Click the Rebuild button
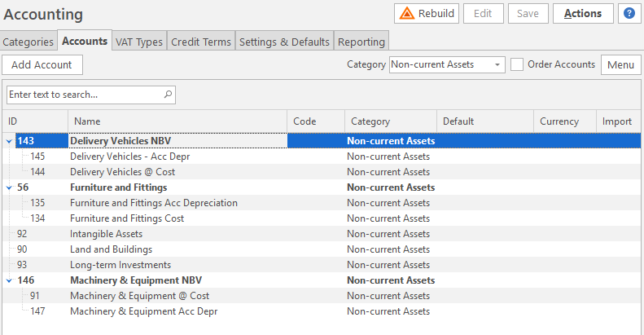 [x=427, y=14]
